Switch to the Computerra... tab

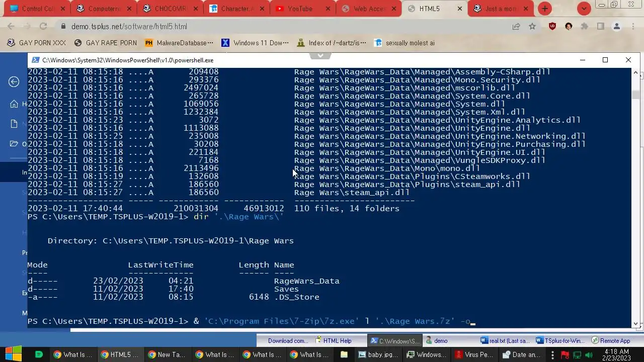click(x=103, y=9)
